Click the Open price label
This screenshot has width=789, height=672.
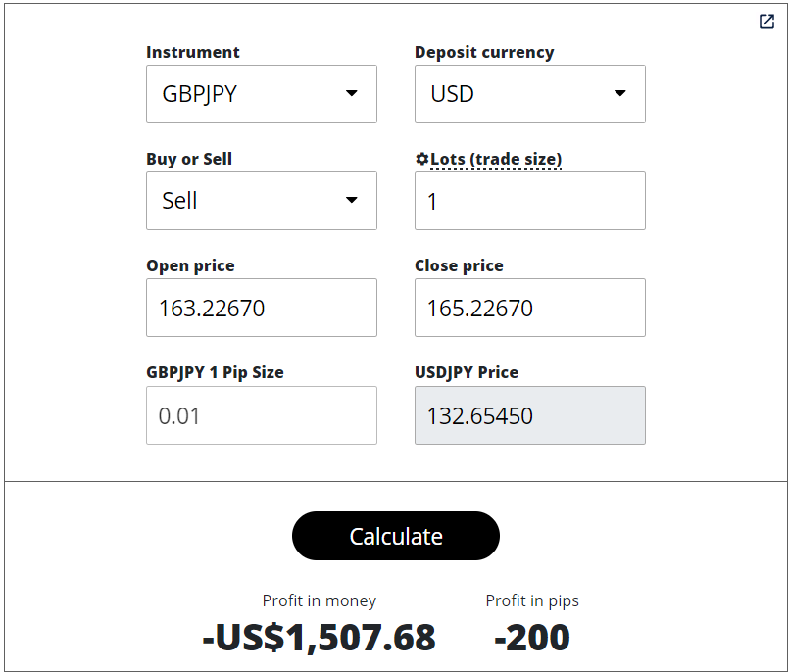190,264
